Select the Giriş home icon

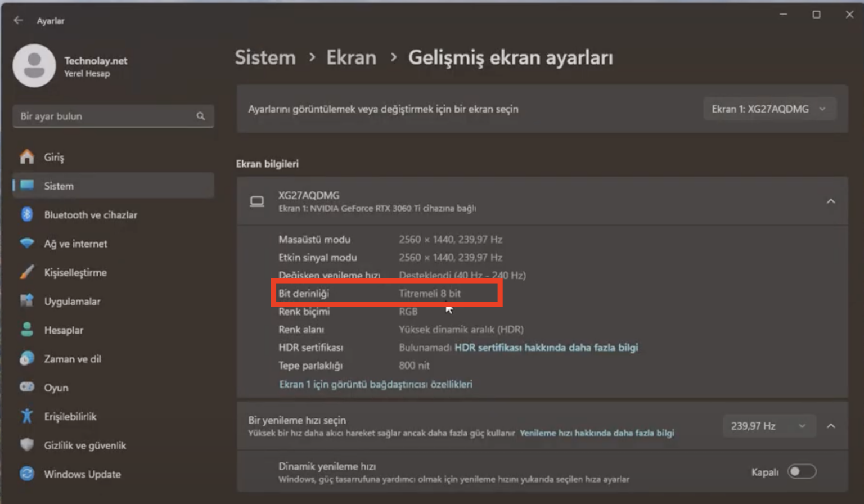[x=27, y=157]
